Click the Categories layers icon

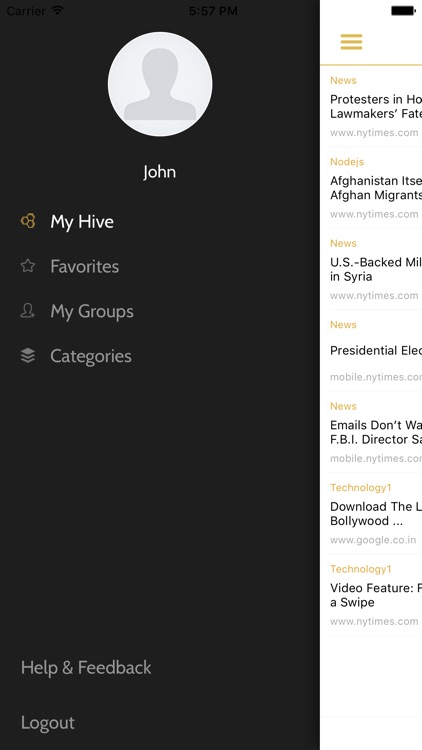(28, 355)
